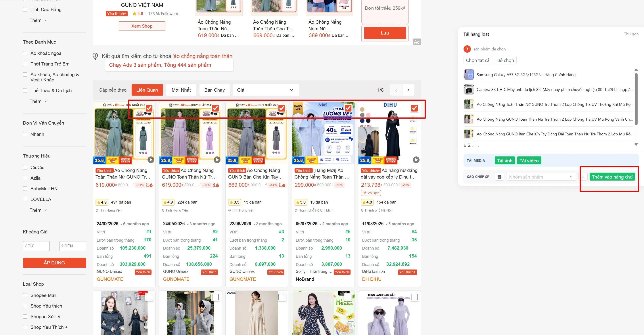Tick the Nhanh shipping checkbox
The height and width of the screenshot is (335, 644).
click(25, 134)
